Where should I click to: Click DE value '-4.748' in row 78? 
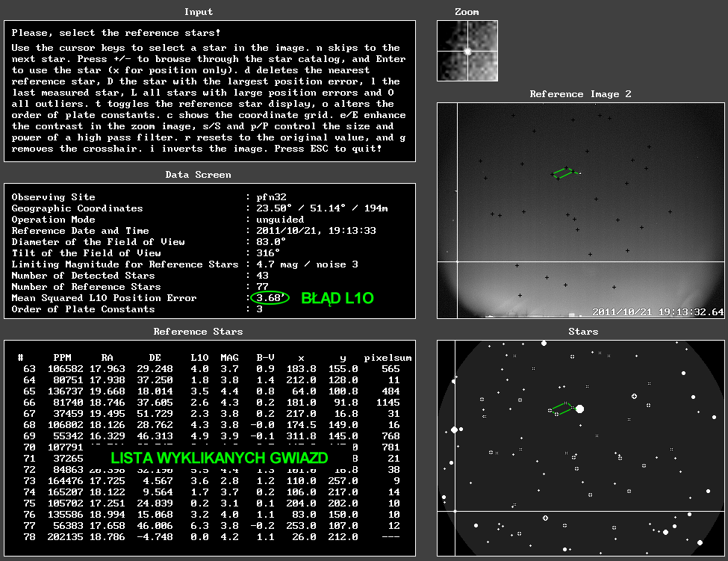pos(155,537)
